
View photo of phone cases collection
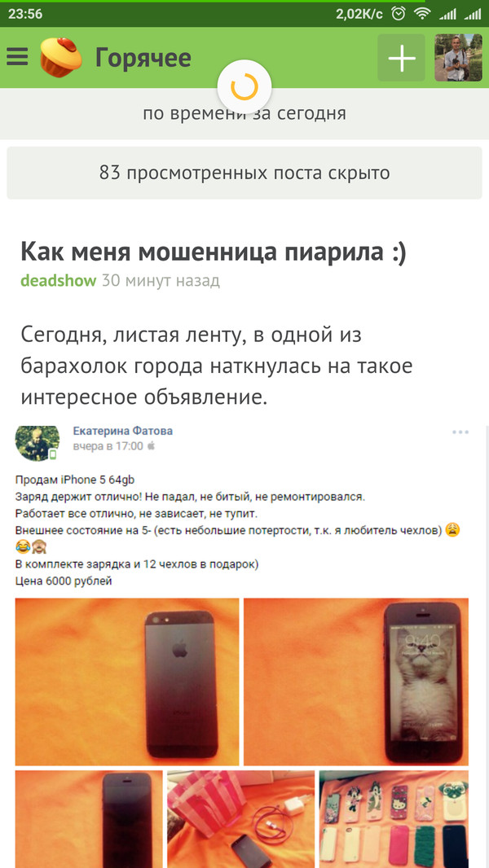coord(394,819)
